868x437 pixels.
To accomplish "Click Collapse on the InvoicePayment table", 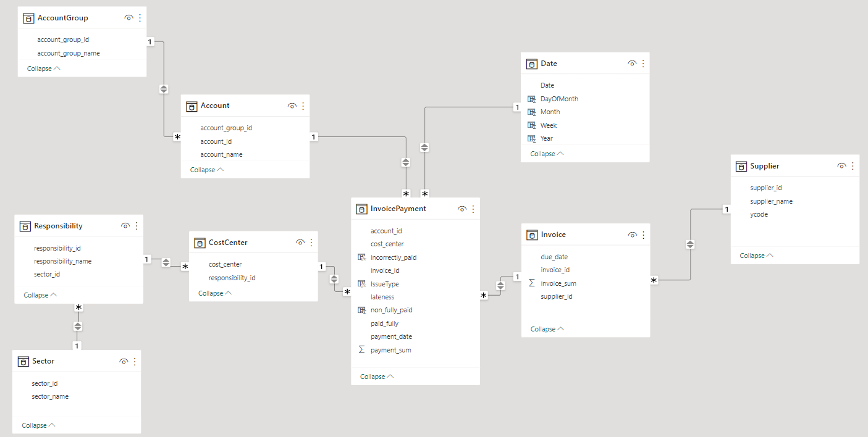I will (x=371, y=376).
